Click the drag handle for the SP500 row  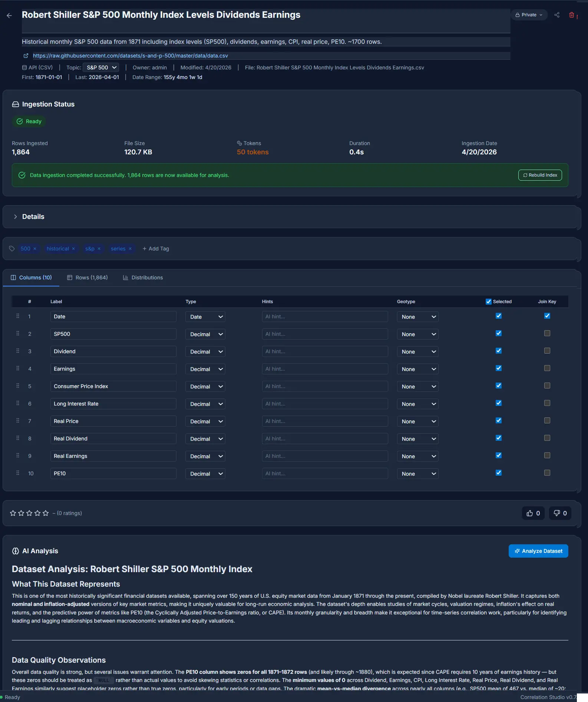pos(18,334)
